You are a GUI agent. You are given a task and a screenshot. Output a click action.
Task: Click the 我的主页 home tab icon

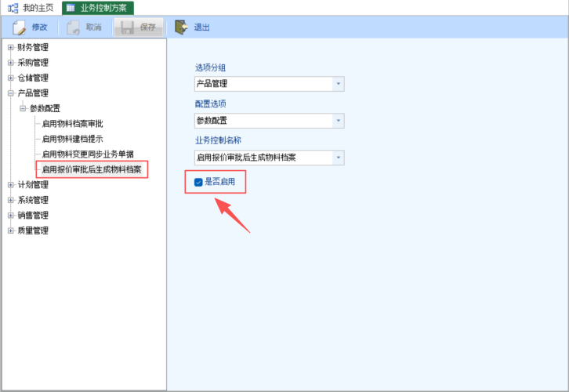tap(13, 7)
